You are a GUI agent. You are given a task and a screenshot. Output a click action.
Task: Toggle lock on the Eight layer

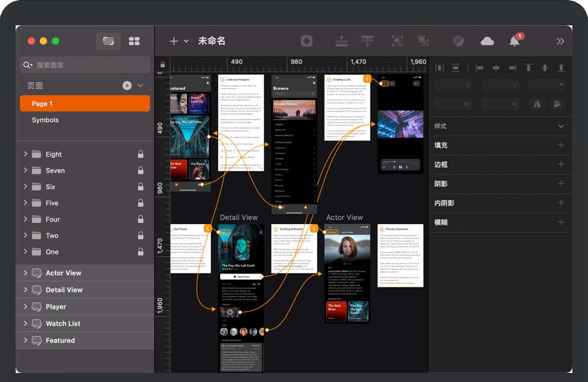[141, 154]
